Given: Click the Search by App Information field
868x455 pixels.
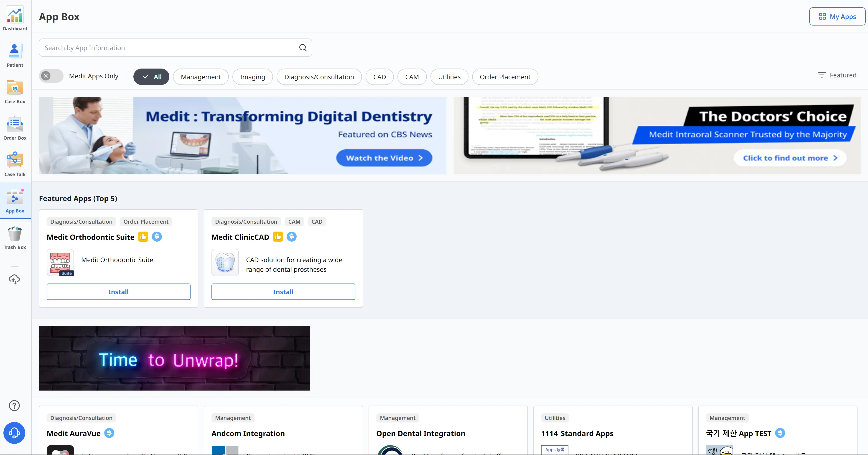Looking at the screenshot, I should point(175,48).
